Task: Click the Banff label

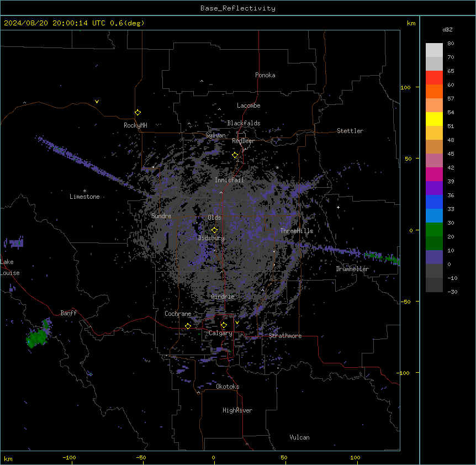Action: point(68,313)
